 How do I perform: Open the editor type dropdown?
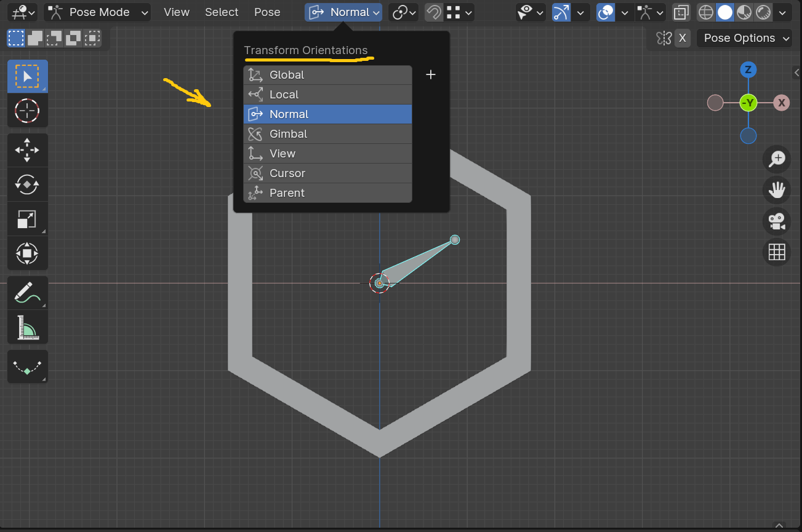[x=23, y=12]
